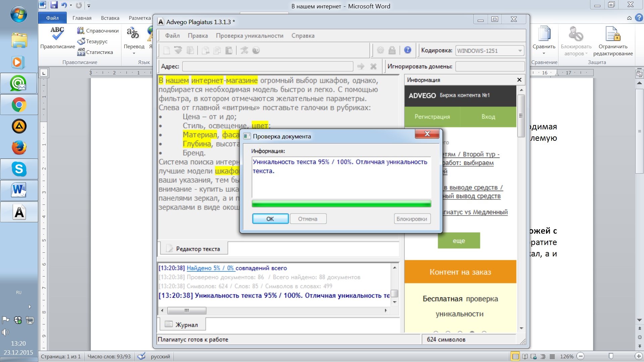Click Блокировать авторов in Word ribbon
The height and width of the screenshot is (362, 644).
tap(576, 41)
